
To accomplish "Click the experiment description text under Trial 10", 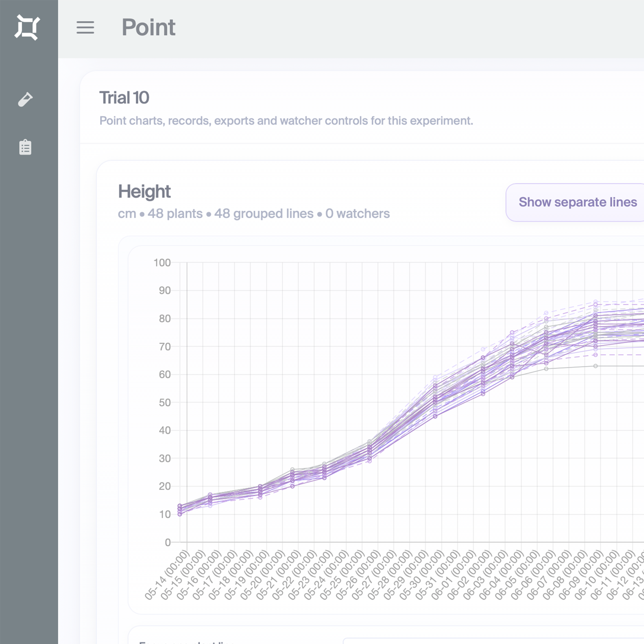I will [286, 121].
